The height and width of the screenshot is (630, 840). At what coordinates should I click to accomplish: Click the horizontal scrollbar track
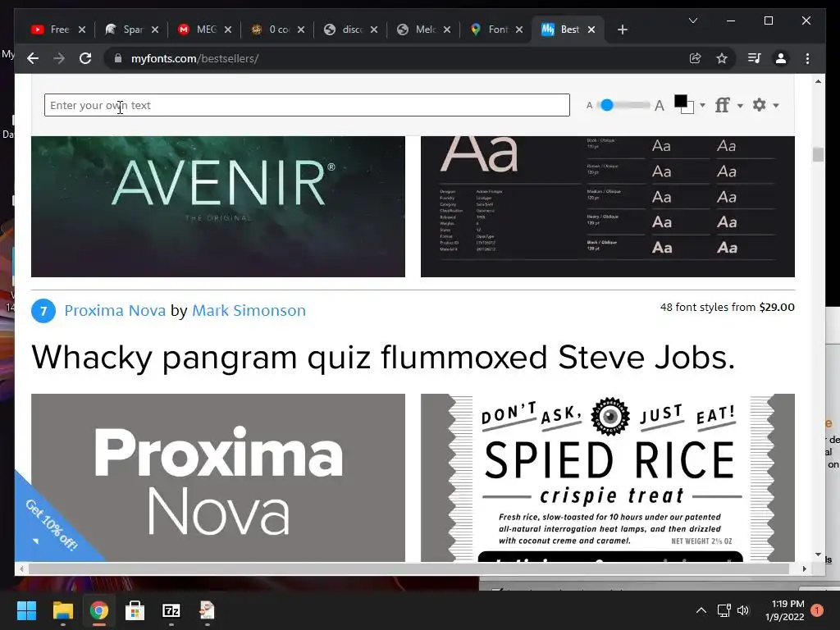tap(409, 568)
